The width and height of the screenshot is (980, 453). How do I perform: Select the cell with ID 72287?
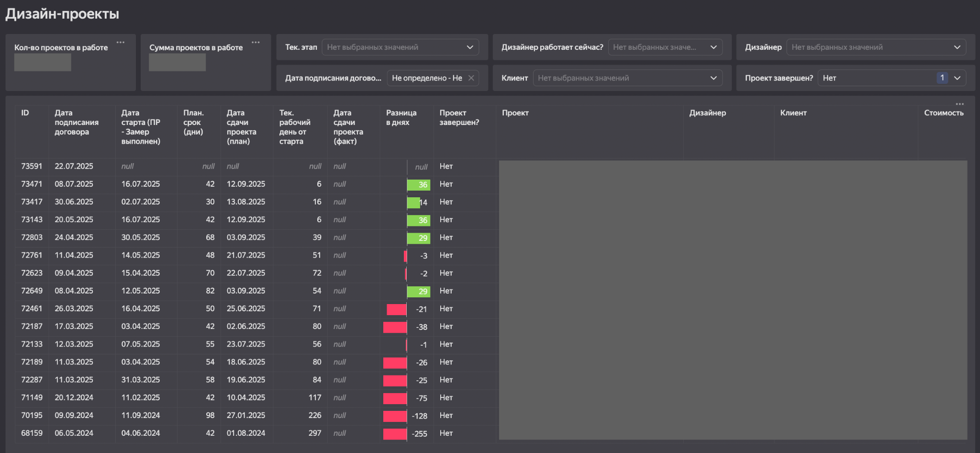pos(32,380)
